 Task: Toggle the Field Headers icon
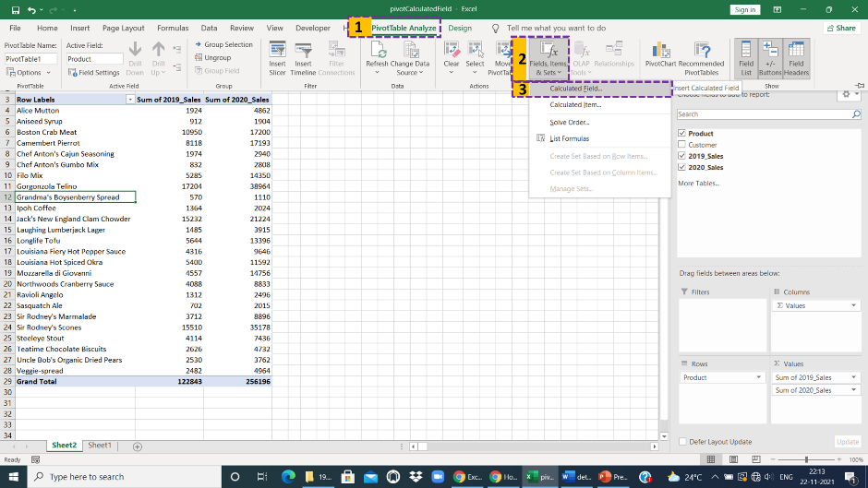796,57
